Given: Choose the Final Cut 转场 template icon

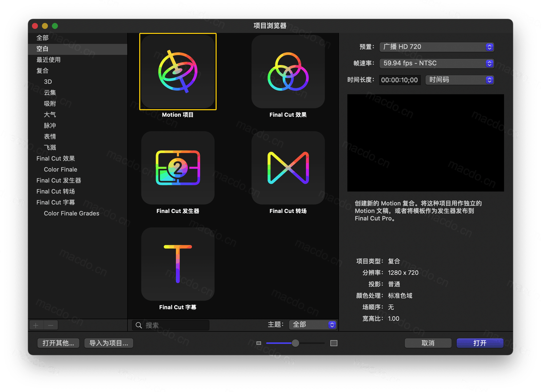Looking at the screenshot, I should 288,168.
